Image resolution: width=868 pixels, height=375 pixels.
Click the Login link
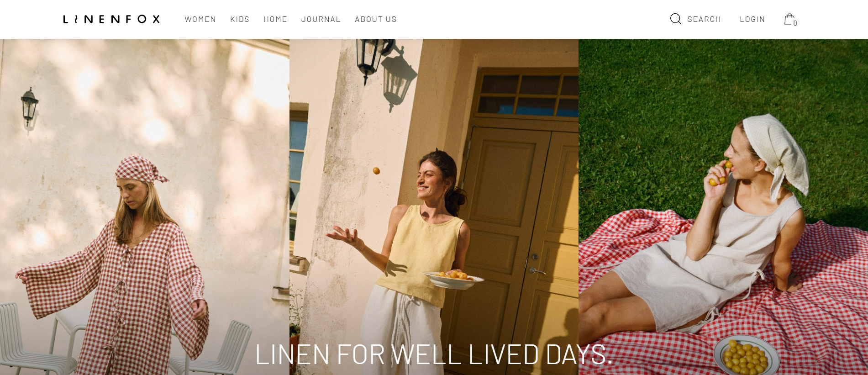(x=752, y=19)
